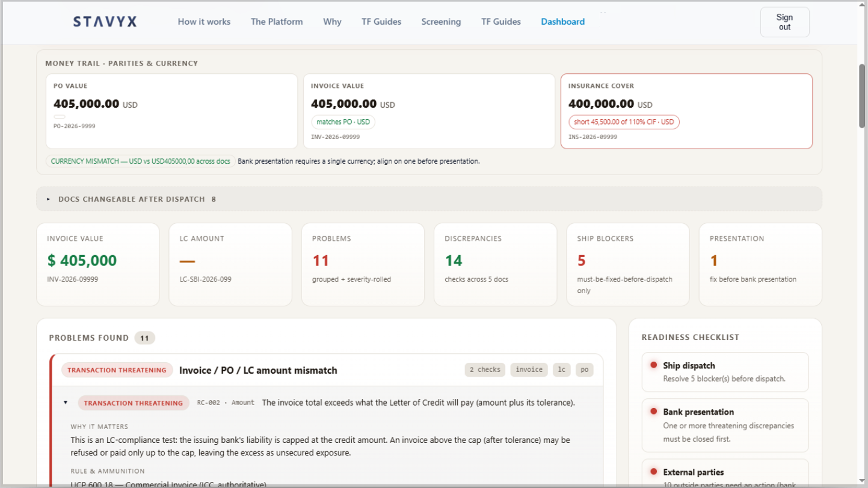The height and width of the screenshot is (488, 868).
Task: Open the Why nav link
Action: pyautogui.click(x=332, y=22)
